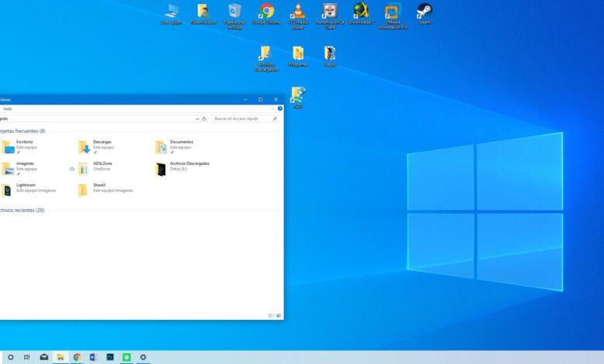Open the Papelera de reciclaje icon
Image resolution: width=604 pixels, height=364 pixels.
point(235,12)
